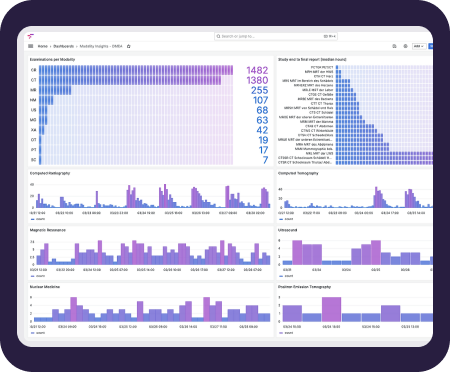Open Computed Radiography panel title menu
The height and width of the screenshot is (372, 450).
(50, 173)
